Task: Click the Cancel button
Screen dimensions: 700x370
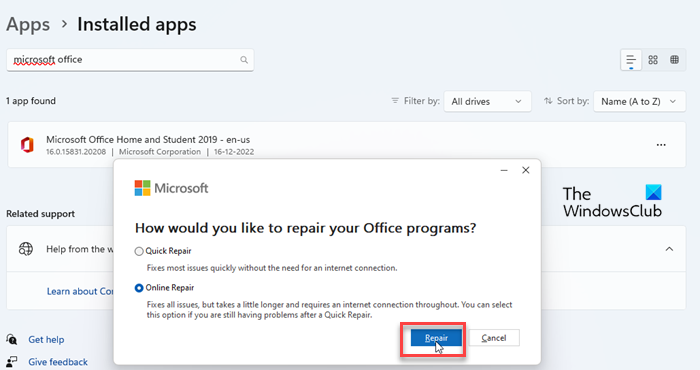Action: (494, 338)
